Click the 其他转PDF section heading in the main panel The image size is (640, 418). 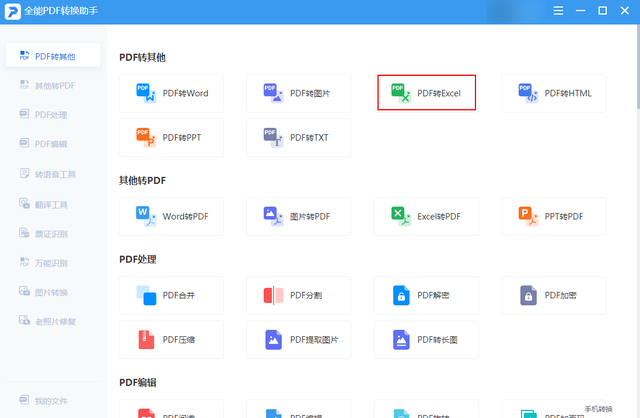pos(142,180)
